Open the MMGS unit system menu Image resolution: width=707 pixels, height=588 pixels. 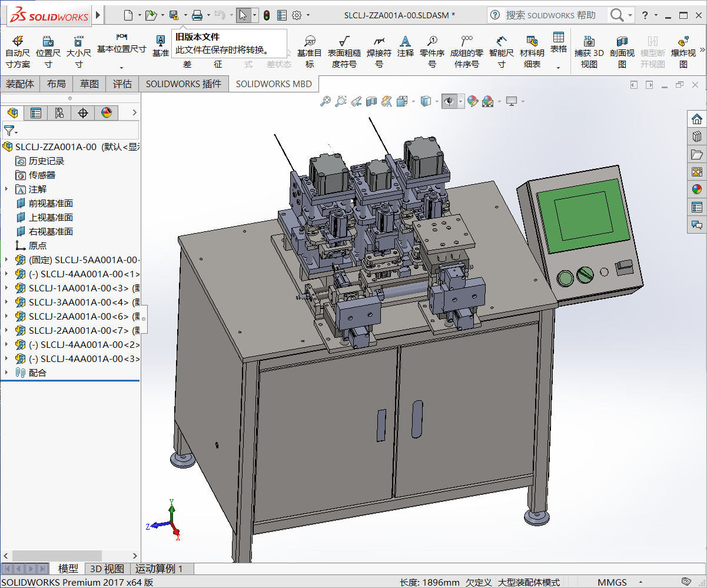tap(612, 582)
